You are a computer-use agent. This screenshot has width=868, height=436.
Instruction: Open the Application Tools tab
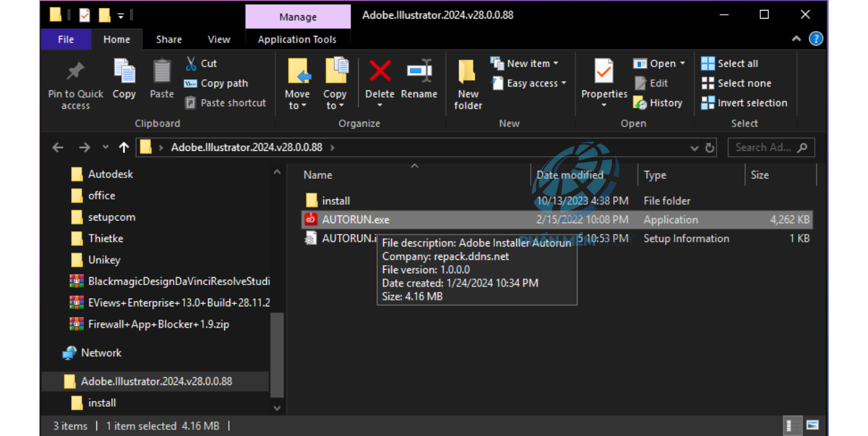(297, 39)
